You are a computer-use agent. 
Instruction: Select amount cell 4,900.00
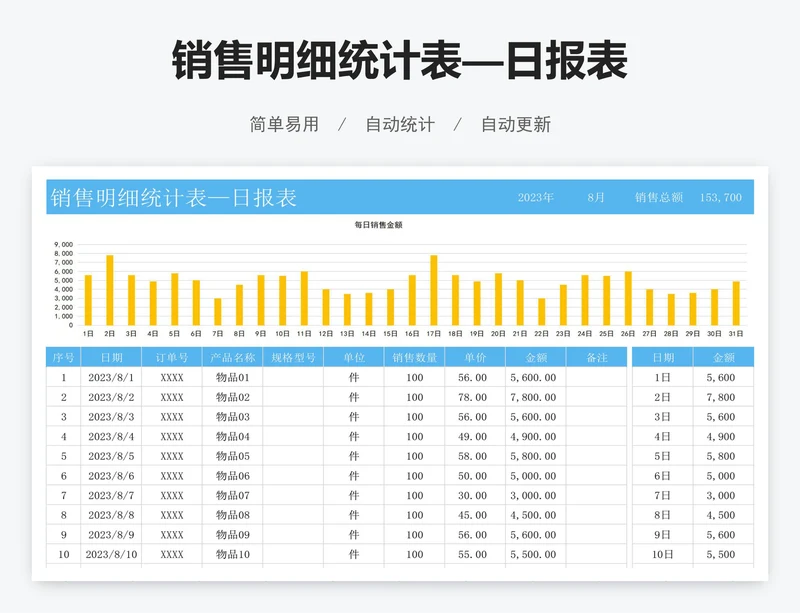tap(536, 436)
